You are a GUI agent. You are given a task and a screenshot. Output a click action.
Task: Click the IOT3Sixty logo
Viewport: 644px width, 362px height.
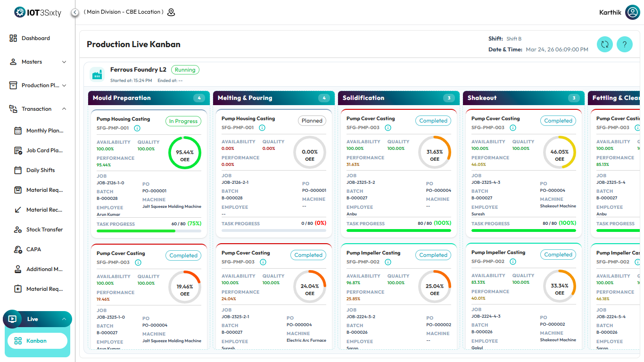(38, 13)
